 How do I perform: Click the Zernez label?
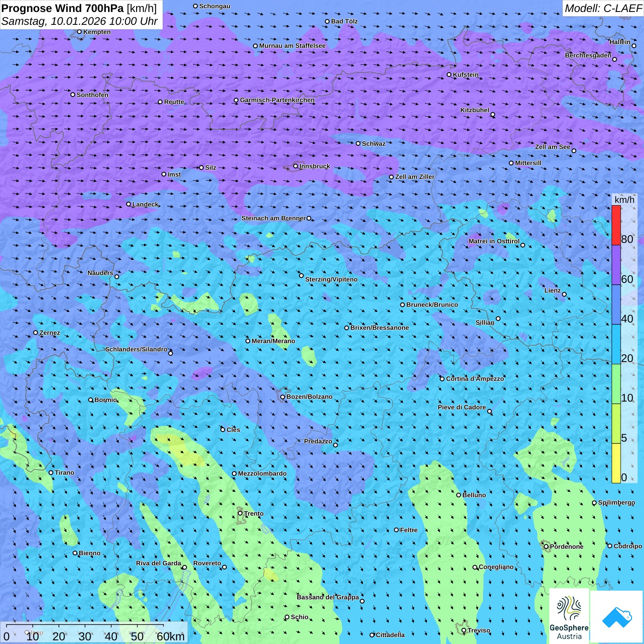[50, 333]
